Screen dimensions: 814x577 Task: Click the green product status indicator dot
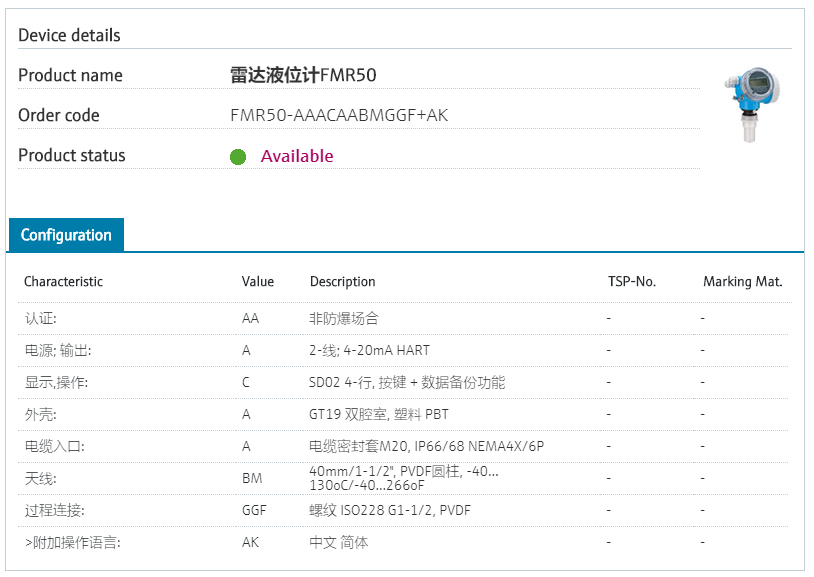(238, 156)
